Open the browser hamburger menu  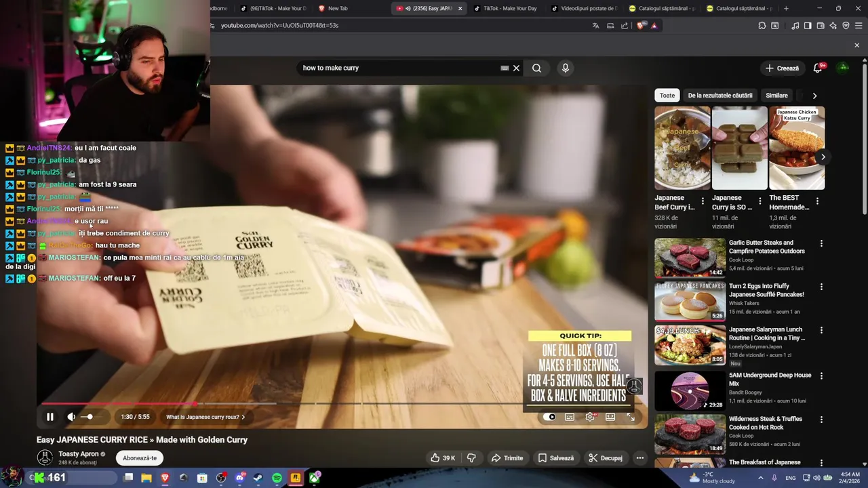pyautogui.click(x=859, y=26)
